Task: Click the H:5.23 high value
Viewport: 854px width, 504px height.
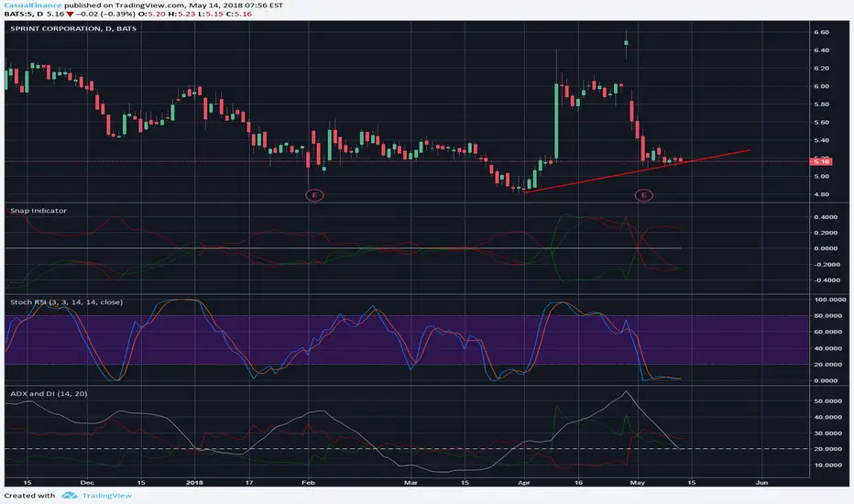Action: coord(181,14)
